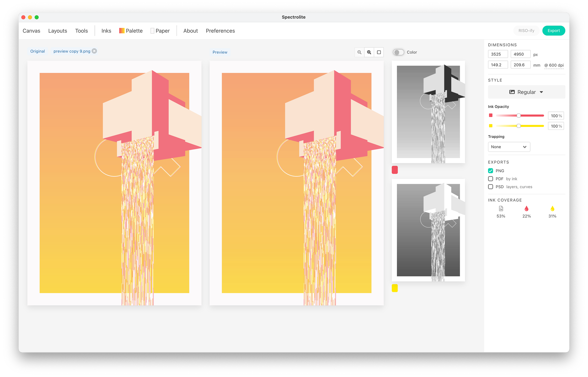This screenshot has width=588, height=377.
Task: Remove preview copy 9.png with x icon
Action: [94, 51]
